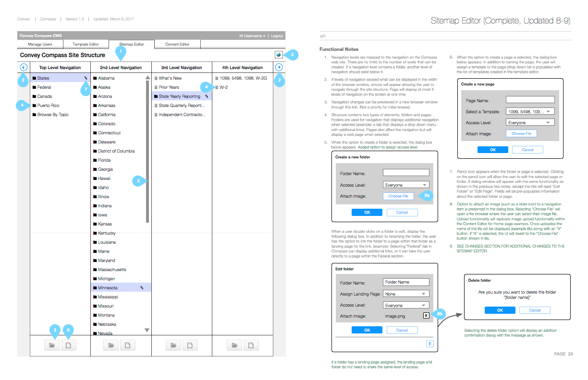Click the Page Name input field
The height and width of the screenshot is (380, 588).
pos(530,100)
